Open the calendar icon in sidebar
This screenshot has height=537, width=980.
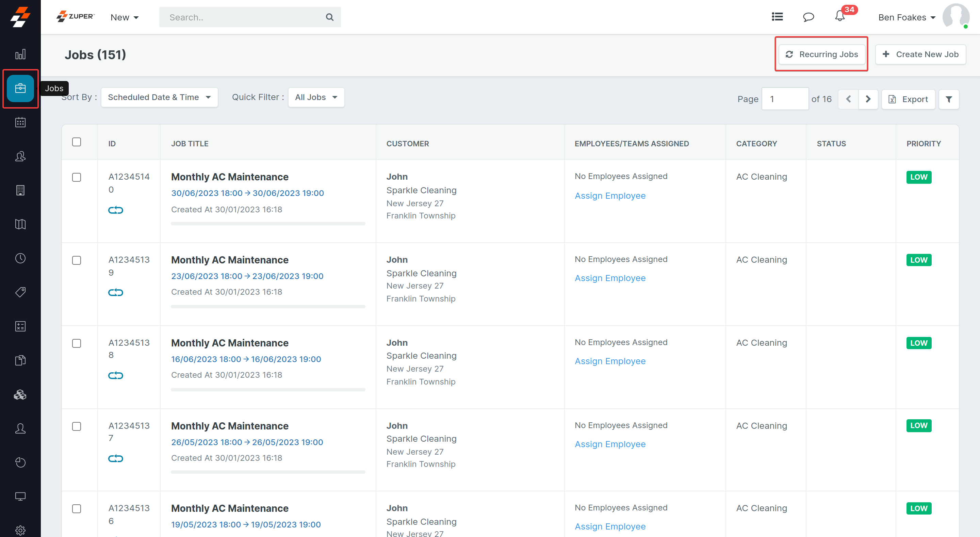pos(20,122)
